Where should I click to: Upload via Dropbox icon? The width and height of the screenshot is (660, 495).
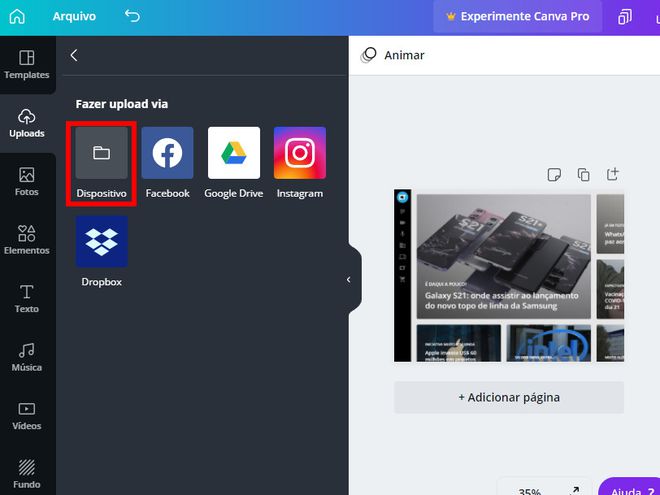click(101, 242)
